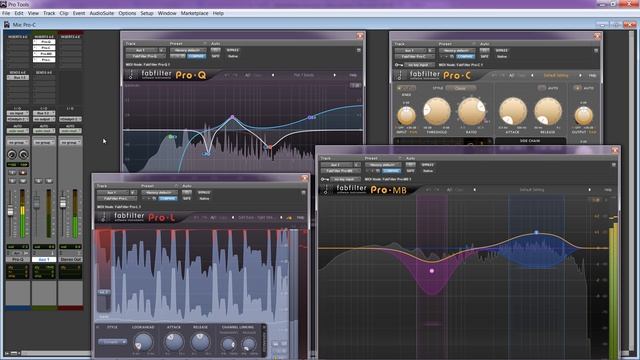Open the AudioSuite menu

102,13
